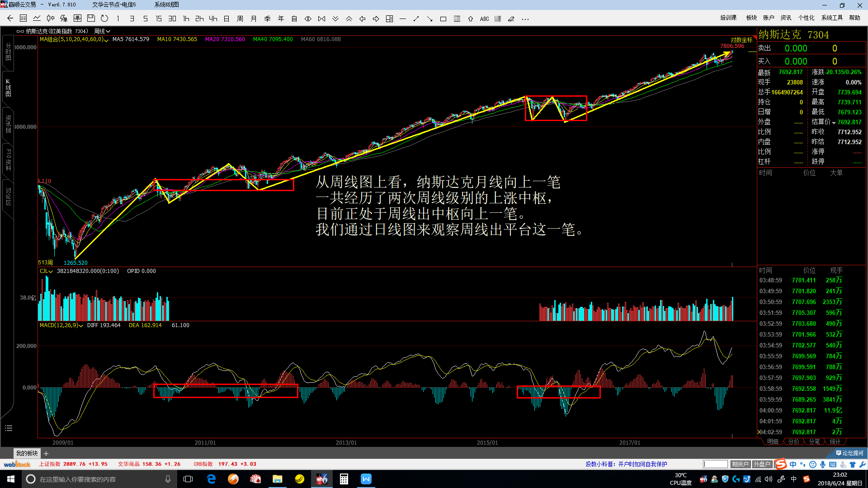
Task: Open Microsoft Edge from the taskbar
Action: [x=211, y=479]
